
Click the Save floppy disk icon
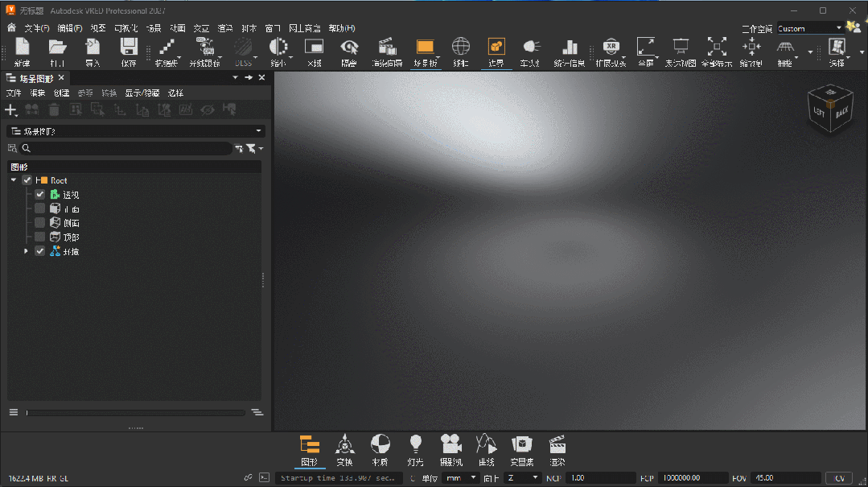coord(129,47)
